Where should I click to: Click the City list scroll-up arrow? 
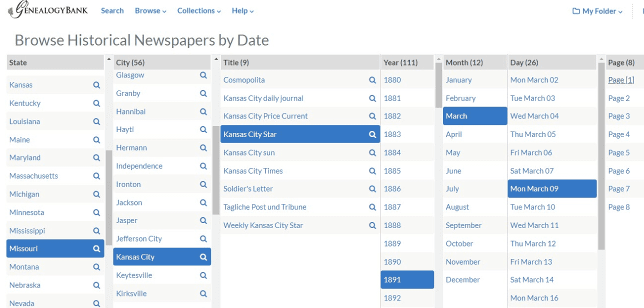point(216,59)
